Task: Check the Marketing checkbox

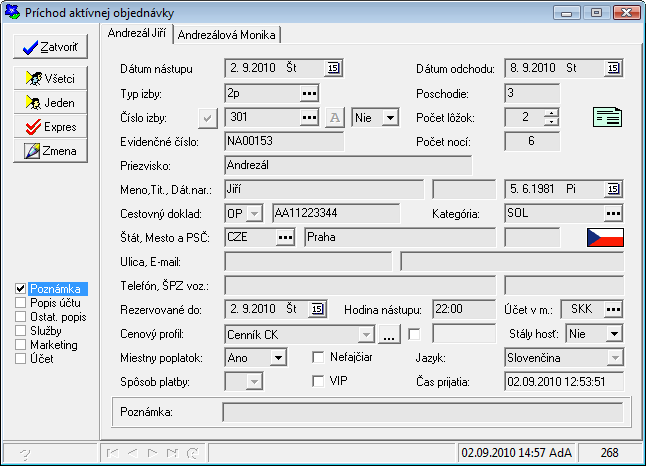Action: click(x=20, y=345)
